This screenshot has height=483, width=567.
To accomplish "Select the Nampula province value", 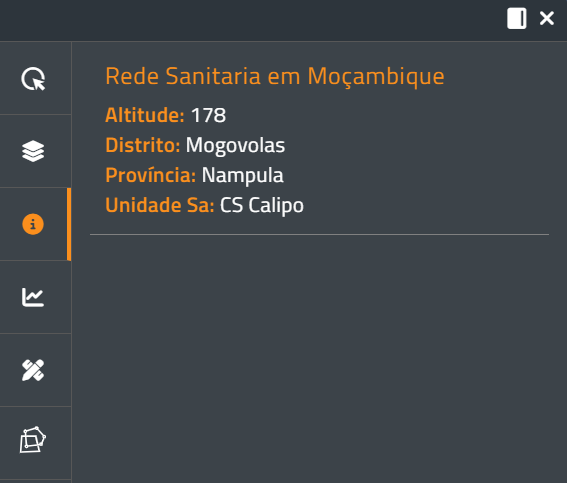I will click(x=243, y=176).
